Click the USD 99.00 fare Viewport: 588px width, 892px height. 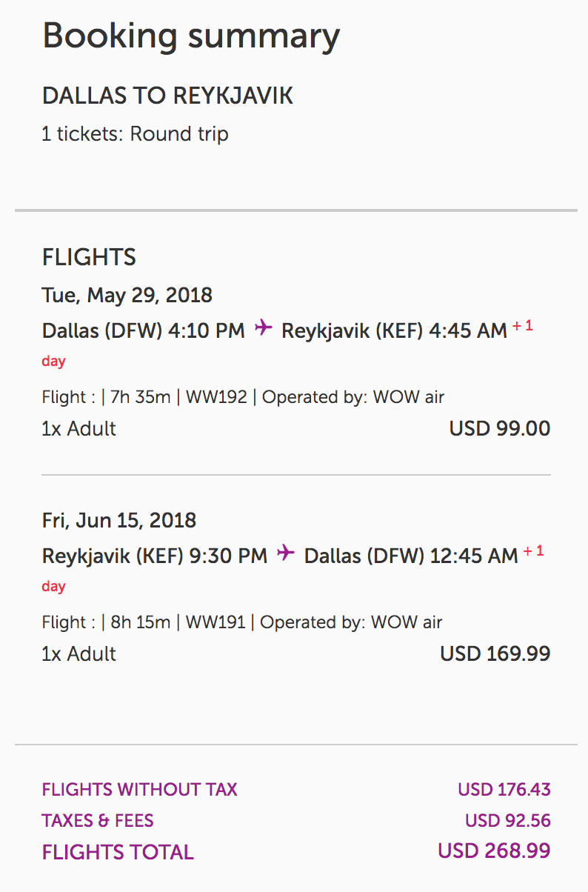tap(500, 429)
